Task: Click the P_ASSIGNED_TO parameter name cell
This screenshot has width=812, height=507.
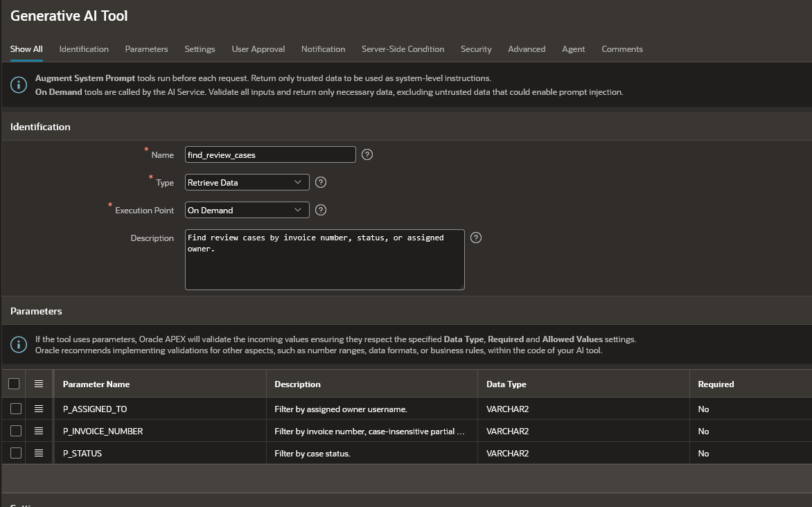Action: (161, 409)
